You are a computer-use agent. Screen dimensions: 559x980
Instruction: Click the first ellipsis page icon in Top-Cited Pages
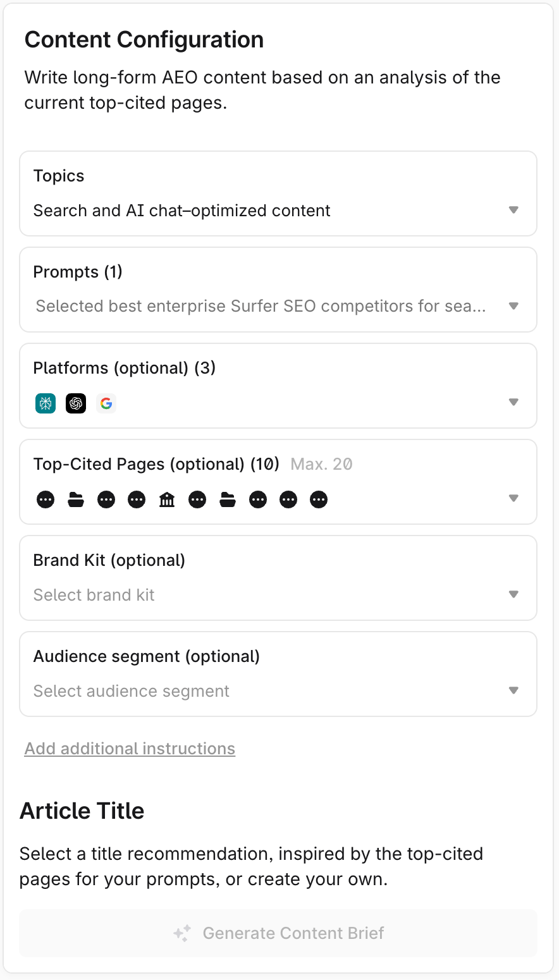[46, 500]
